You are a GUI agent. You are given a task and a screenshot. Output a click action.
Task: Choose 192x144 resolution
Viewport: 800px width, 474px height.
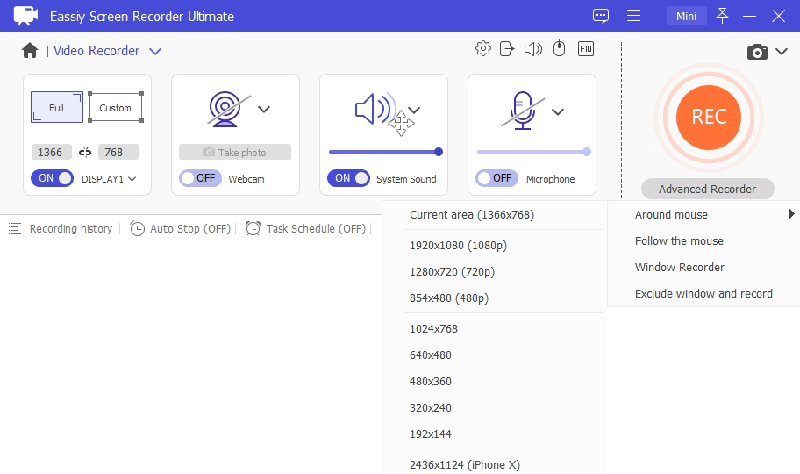[431, 434]
